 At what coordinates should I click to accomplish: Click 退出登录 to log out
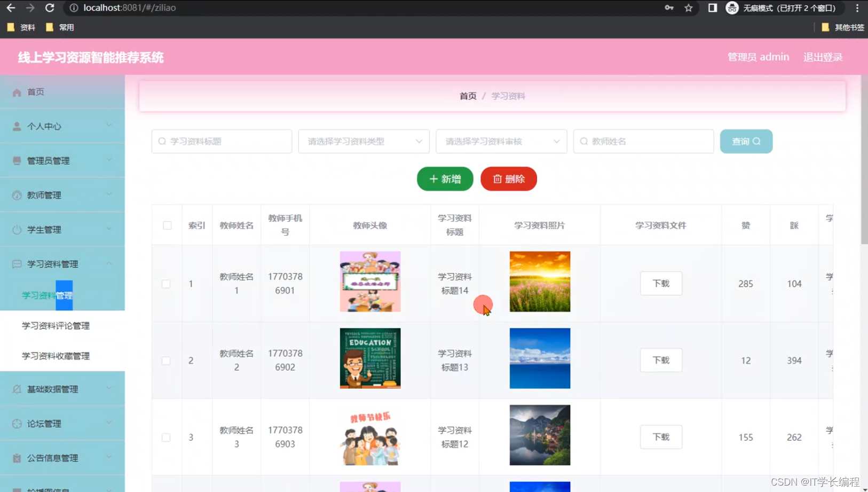coord(823,57)
